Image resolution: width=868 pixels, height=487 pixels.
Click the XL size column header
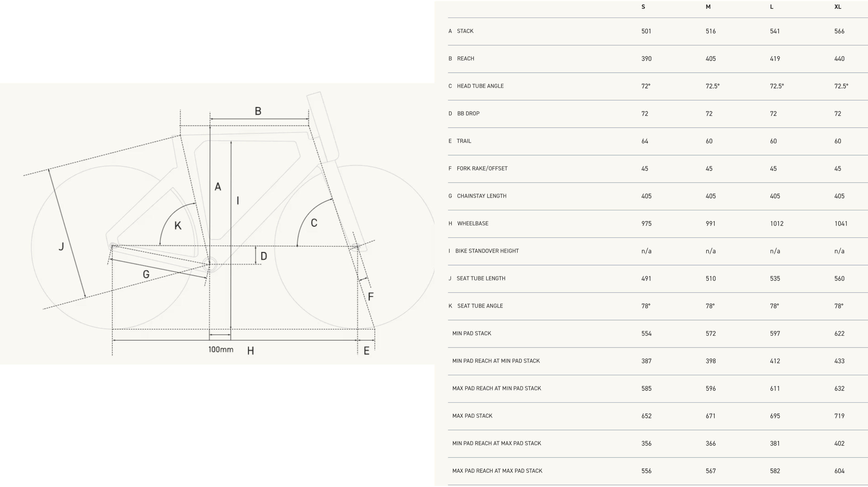tap(838, 7)
